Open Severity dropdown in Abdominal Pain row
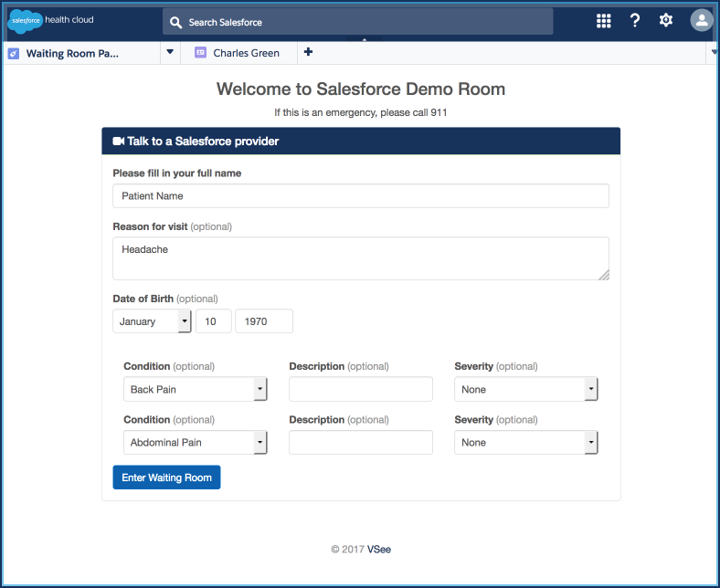Screen dimensions: 720x588 pyautogui.click(x=526, y=443)
